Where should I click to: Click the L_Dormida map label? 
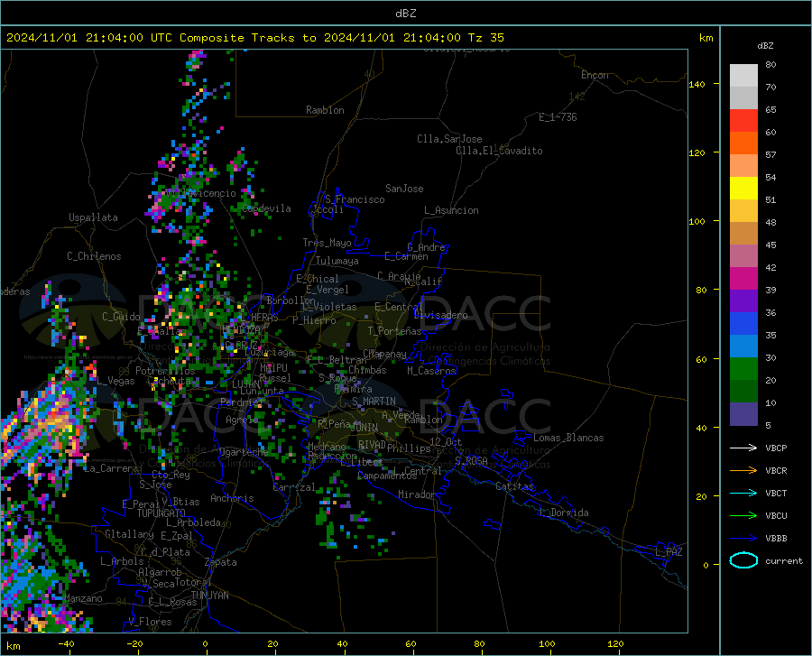[x=563, y=513]
